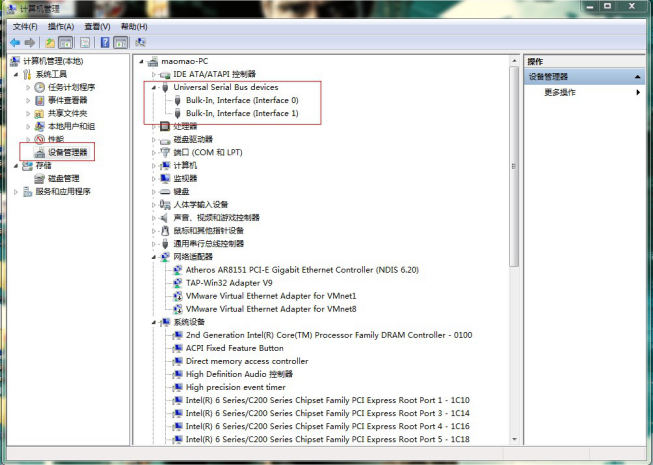The width and height of the screenshot is (653, 465).
Task: Expand the 端口 (COM 和 LPT) node
Action: click(154, 152)
